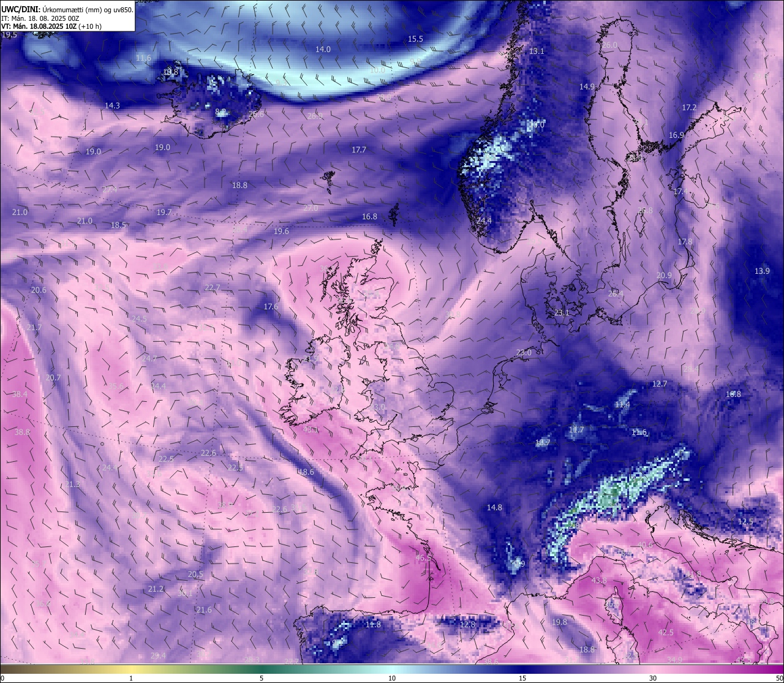Click the colorbar tick label '50'
Image resolution: width=784 pixels, height=683 pixels.
779,678
